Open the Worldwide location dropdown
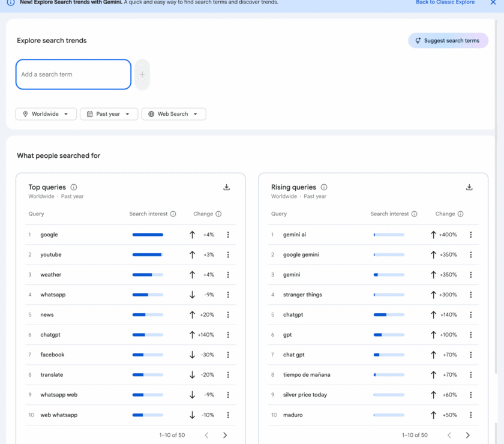Viewport: 504px width, 444px height. [x=46, y=114]
